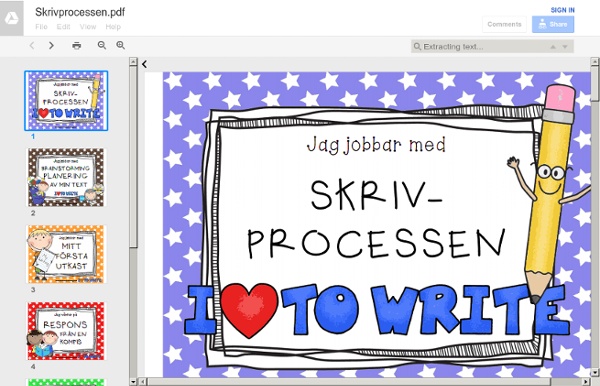
Task: Go to the next page arrow
Action: (x=51, y=46)
